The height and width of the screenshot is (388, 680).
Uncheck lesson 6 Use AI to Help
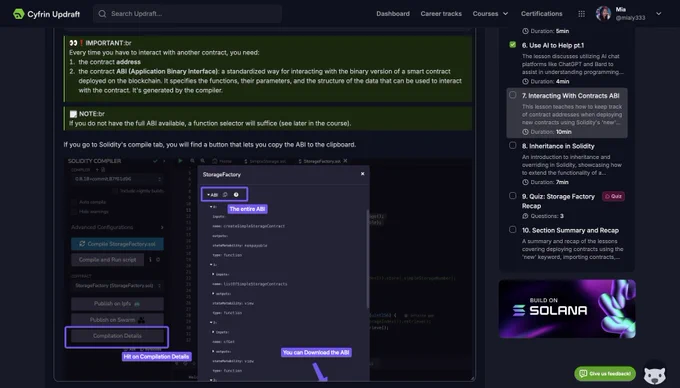coord(513,45)
